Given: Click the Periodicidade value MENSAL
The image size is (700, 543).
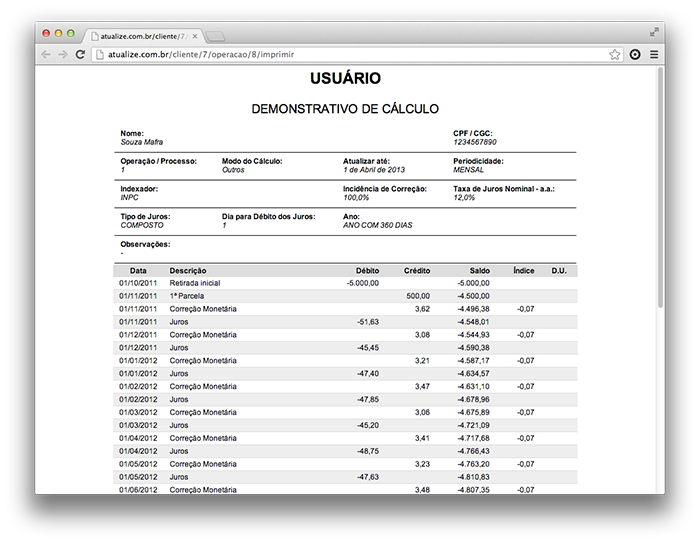Looking at the screenshot, I should 468,170.
